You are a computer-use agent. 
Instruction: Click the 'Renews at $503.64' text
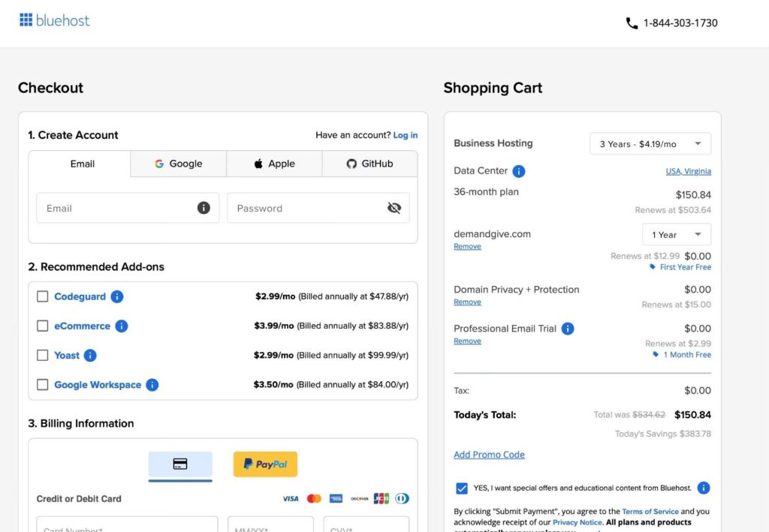tap(673, 209)
